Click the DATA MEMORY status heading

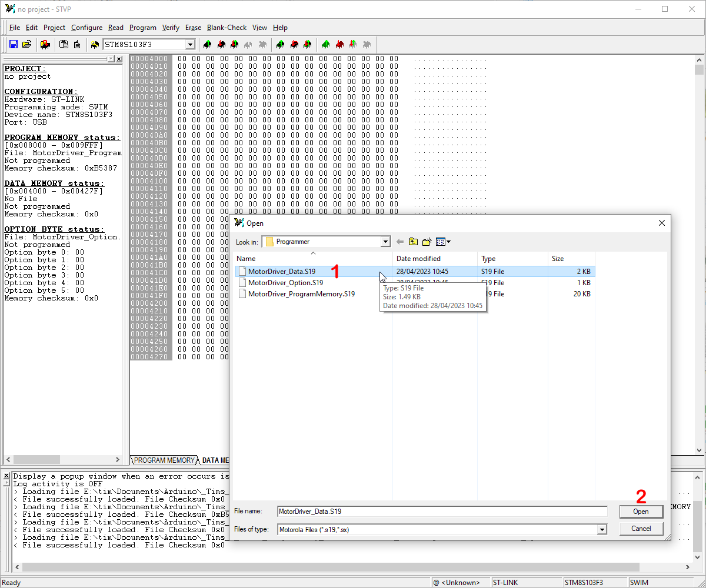point(54,183)
